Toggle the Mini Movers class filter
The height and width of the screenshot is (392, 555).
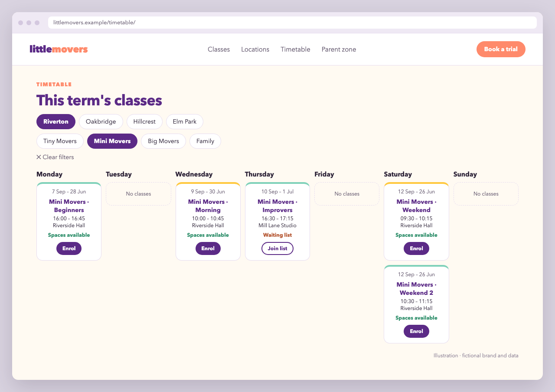112,141
